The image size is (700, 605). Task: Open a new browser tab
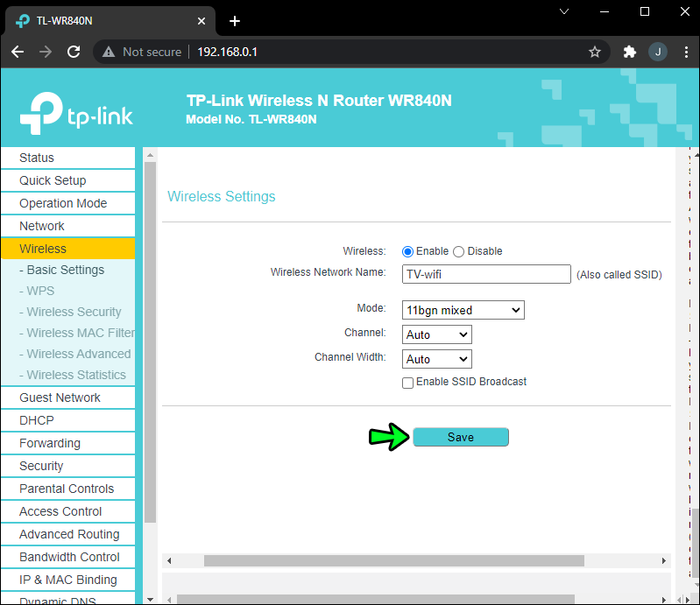pos(235,21)
